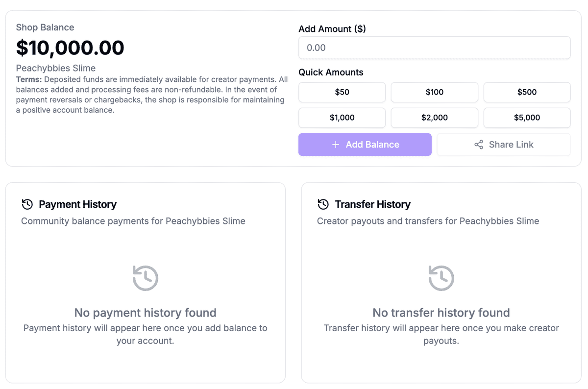The image size is (588, 389).
Task: Select the $5,000 quick amount
Action: [x=527, y=118]
